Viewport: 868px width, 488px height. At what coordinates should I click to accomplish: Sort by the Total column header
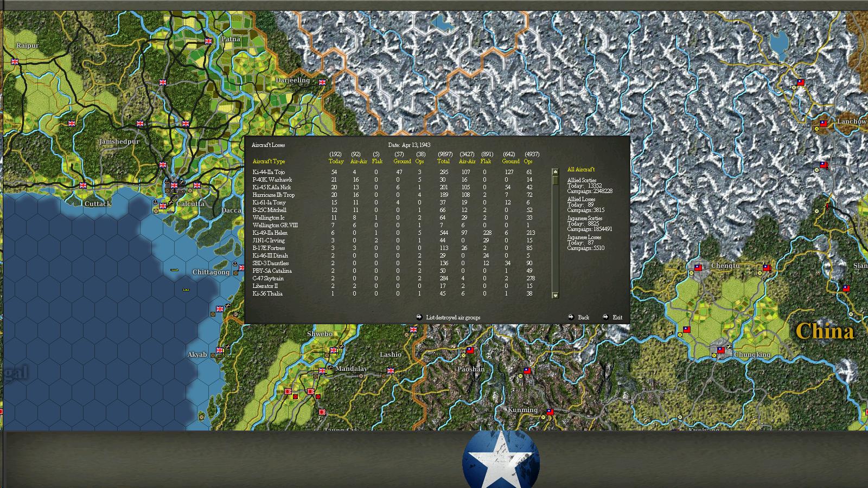pos(443,162)
